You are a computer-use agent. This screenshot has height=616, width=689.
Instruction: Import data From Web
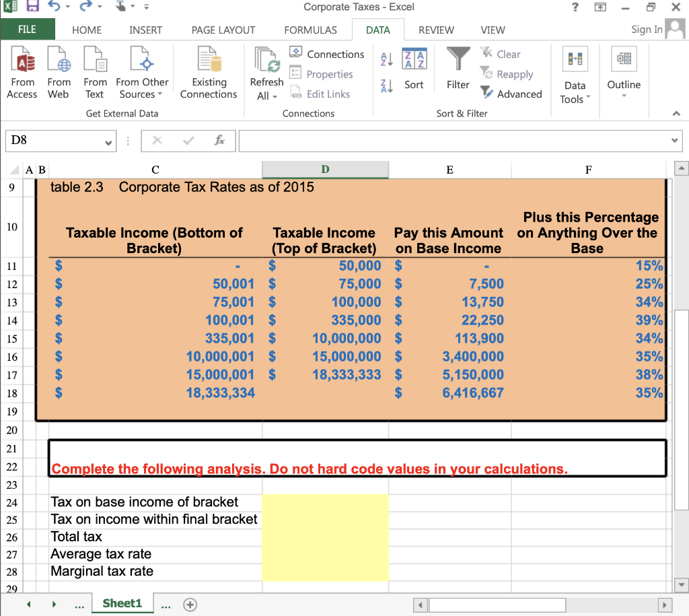[59, 73]
